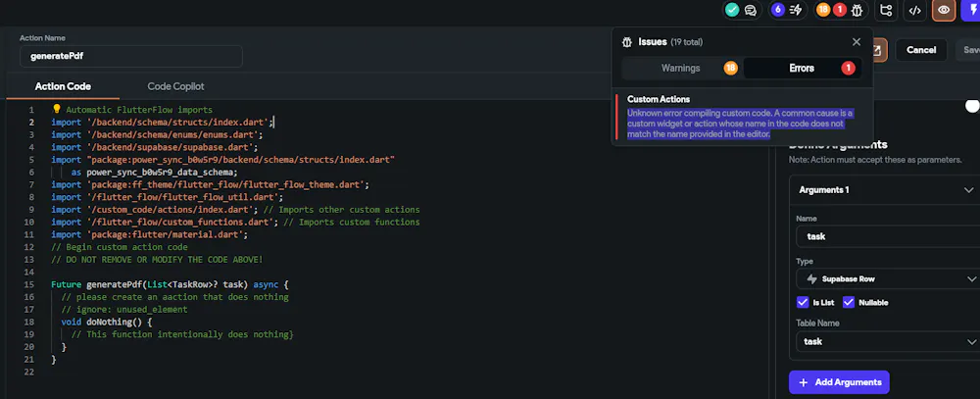Open the branching icon in top bar
The height and width of the screenshot is (399, 980).
886,10
